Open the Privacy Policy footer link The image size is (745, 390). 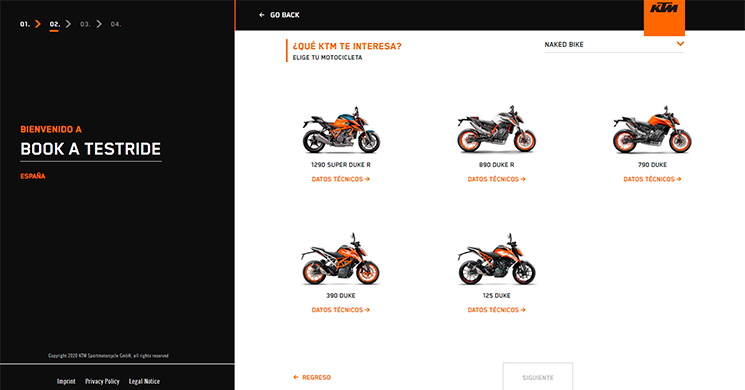(x=102, y=381)
